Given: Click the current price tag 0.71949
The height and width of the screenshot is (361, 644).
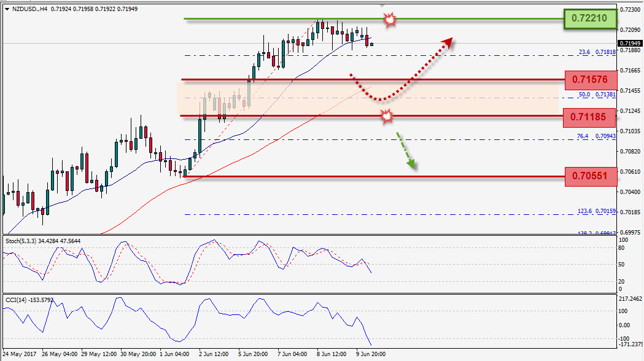Looking at the screenshot, I should [x=630, y=43].
